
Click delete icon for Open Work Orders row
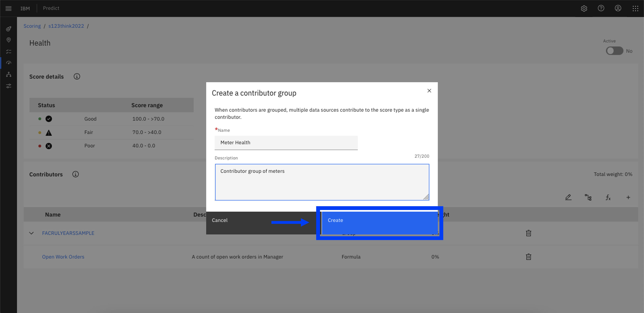[529, 257]
